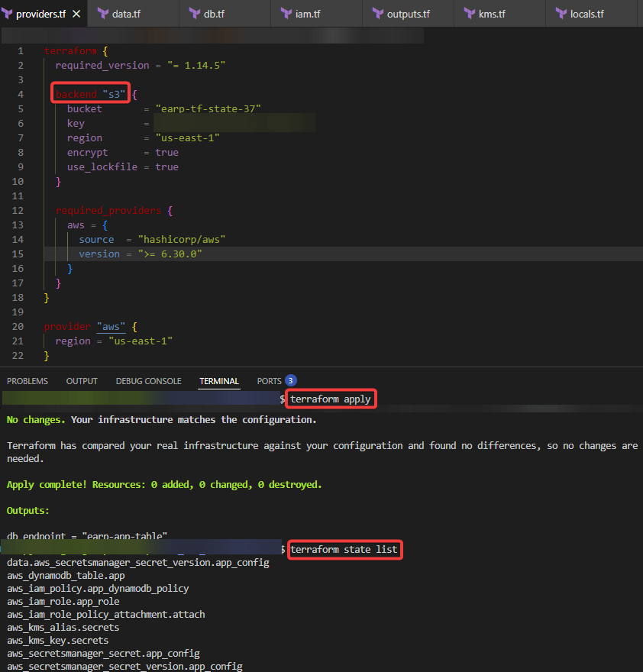643x672 pixels.
Task: Click the blue badge showing 3 ports
Action: point(290,380)
